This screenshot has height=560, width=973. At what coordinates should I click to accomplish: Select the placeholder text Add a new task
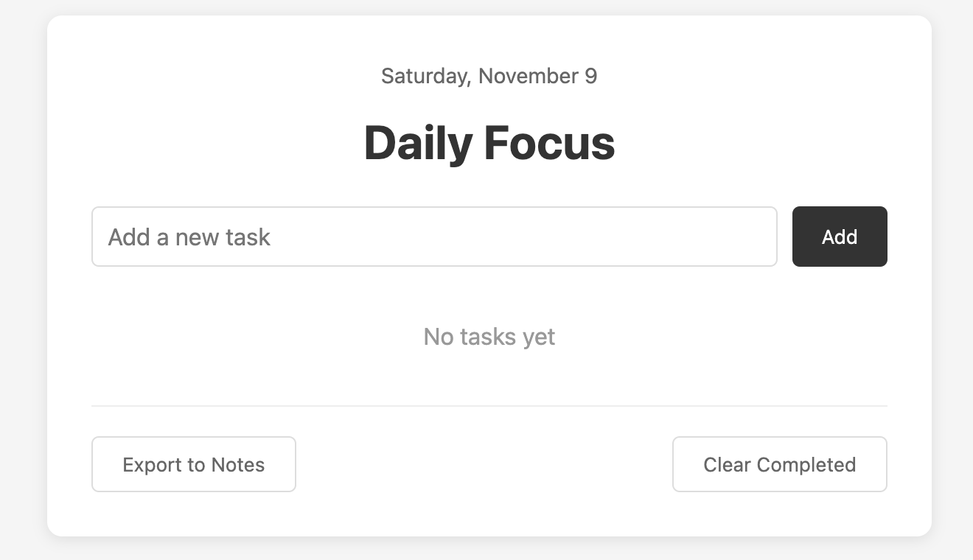pyautogui.click(x=189, y=237)
